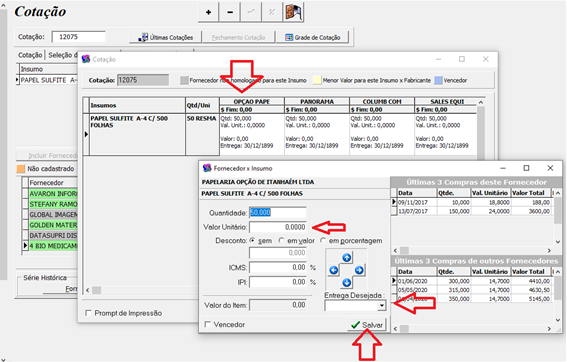Click the blue right arrow navigation icon

click(x=359, y=270)
